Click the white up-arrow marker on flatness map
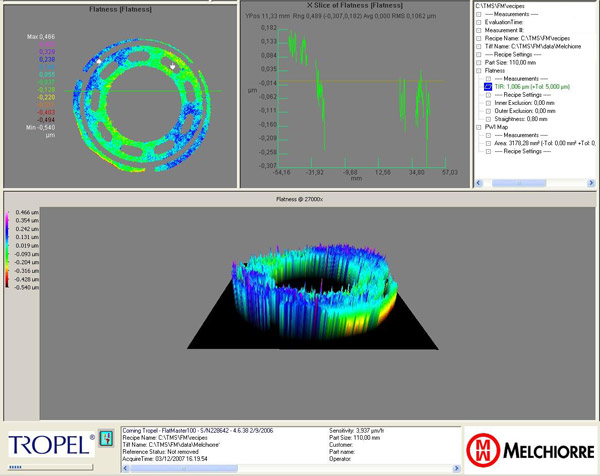 (x=100, y=61)
